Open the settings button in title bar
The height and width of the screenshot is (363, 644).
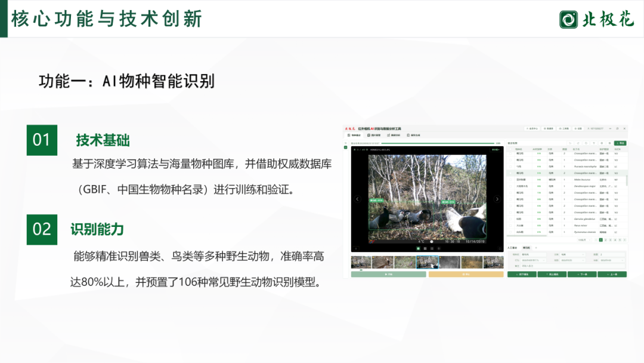578,129
